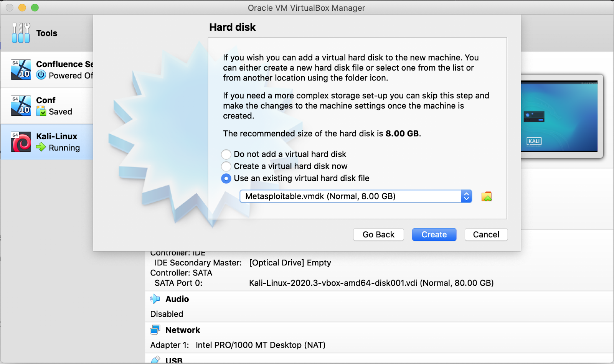Click the Kali-Linux VM Debian swirl icon
Viewport: 614px width, 364px height.
pos(21,142)
